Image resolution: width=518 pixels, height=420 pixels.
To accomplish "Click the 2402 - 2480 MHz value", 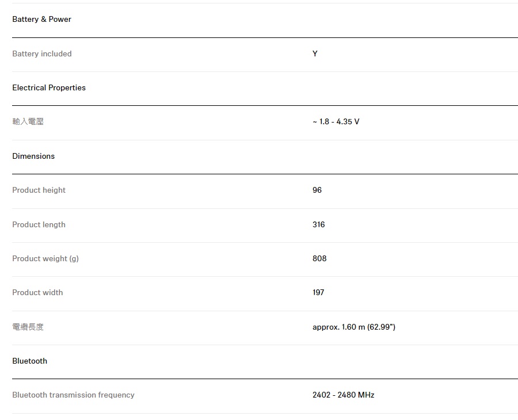I will pyautogui.click(x=343, y=395).
